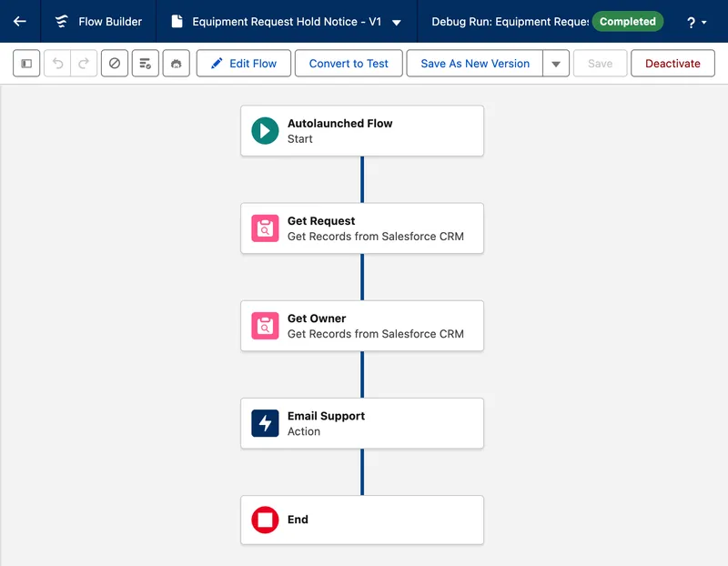
Task: Click the Edit Flow button
Action: coord(244,63)
